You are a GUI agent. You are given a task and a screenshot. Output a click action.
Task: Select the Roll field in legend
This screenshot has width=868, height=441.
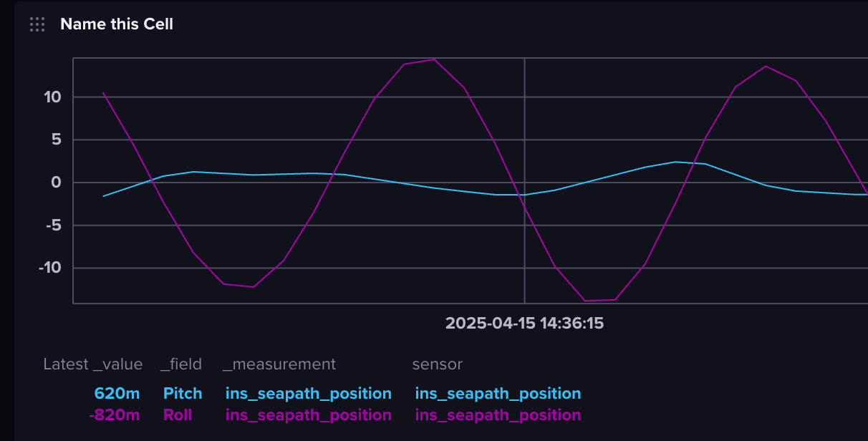(177, 415)
